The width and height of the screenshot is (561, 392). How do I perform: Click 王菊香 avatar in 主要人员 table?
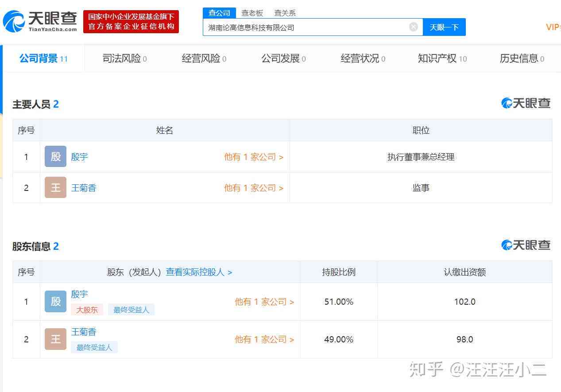55,187
